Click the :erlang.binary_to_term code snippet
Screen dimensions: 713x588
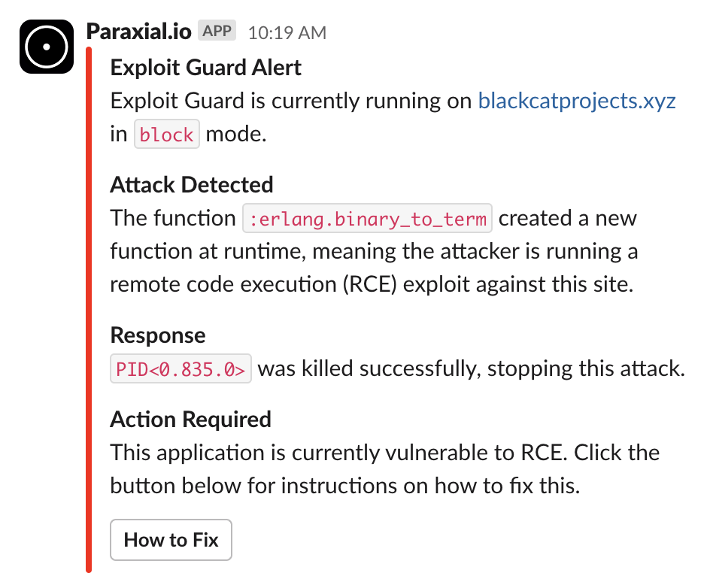(x=368, y=218)
